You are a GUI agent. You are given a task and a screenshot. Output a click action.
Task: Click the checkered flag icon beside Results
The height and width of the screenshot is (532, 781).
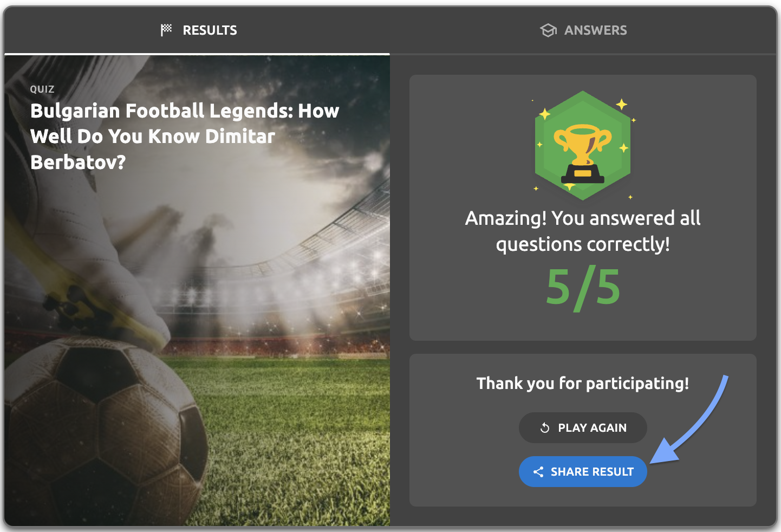pyautogui.click(x=166, y=30)
